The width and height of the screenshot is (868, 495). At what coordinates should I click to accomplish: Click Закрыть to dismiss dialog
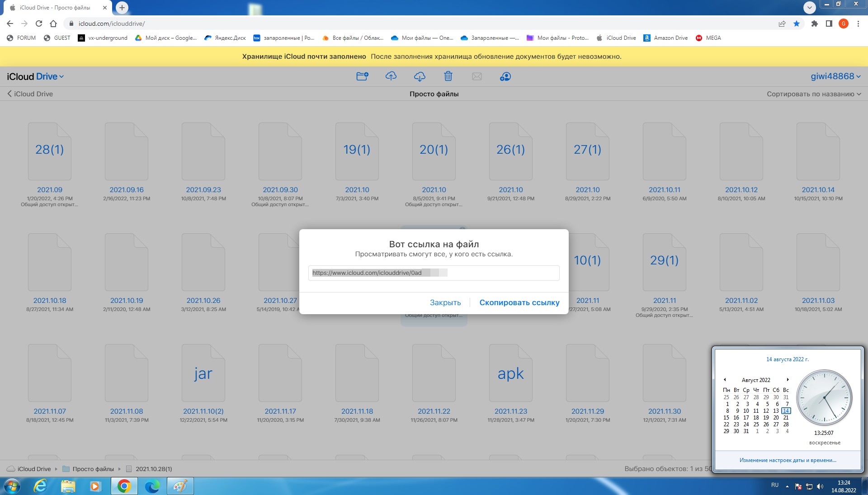point(445,303)
